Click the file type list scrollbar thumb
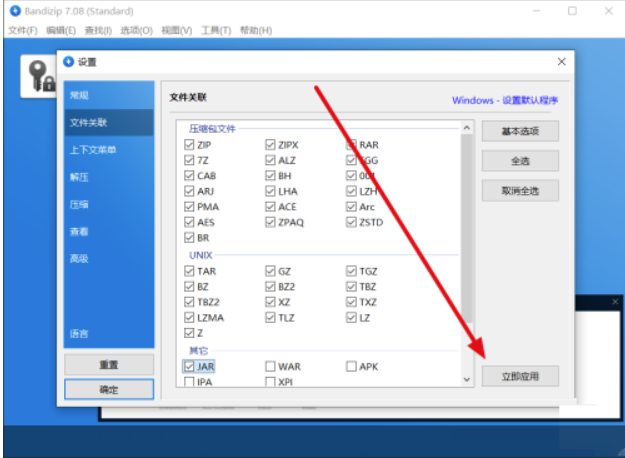 click(467, 229)
